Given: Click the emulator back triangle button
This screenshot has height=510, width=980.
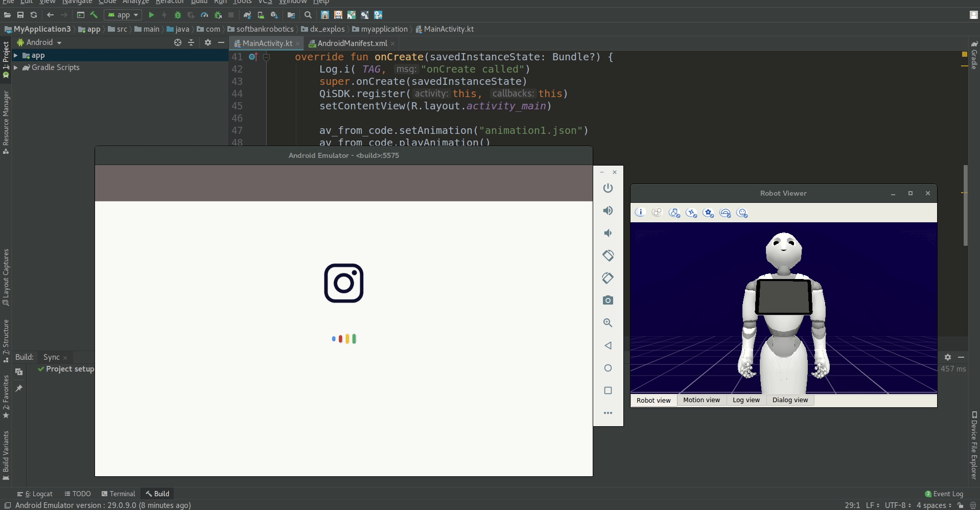Looking at the screenshot, I should 608,345.
